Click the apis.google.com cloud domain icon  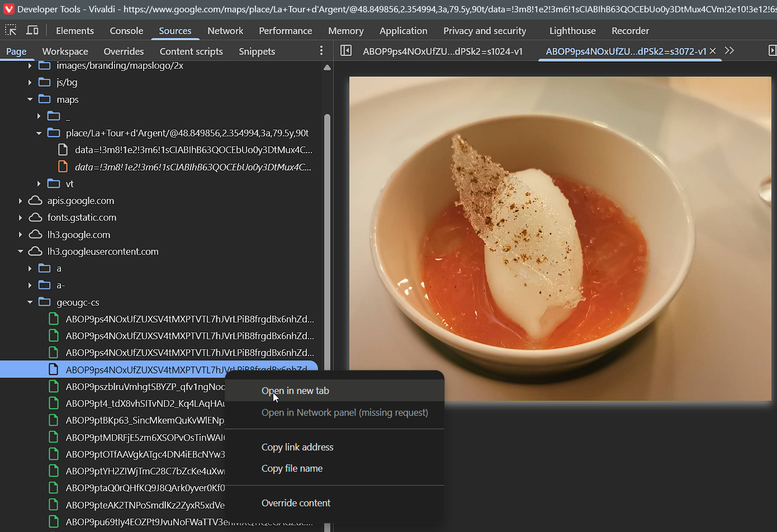(35, 201)
